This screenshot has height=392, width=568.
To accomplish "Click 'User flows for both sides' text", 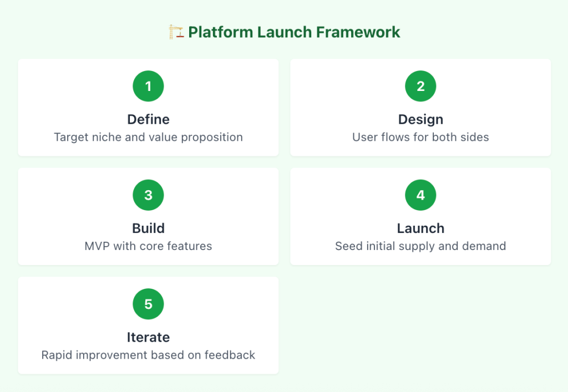I will (x=420, y=137).
